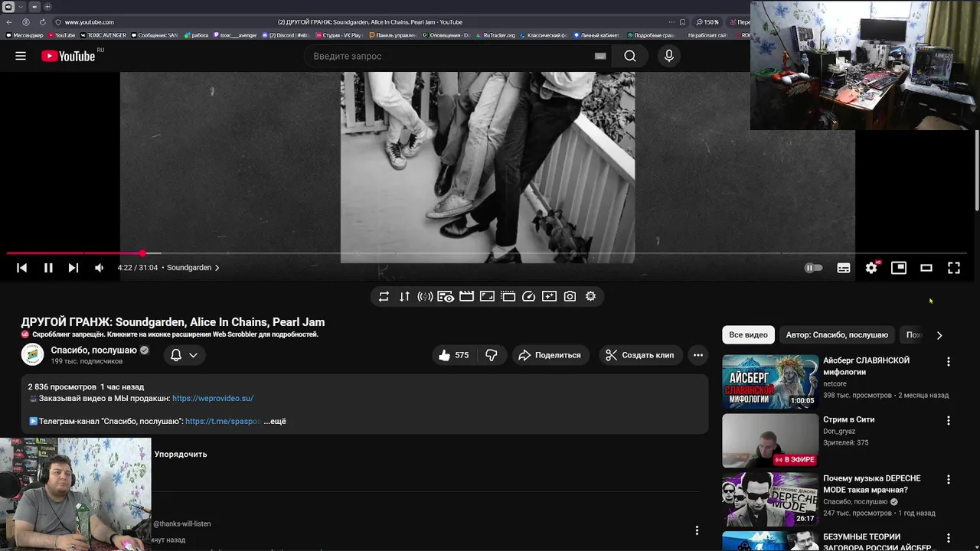Toggle the volume boost wave icon
Viewport: 980px width, 551px height.
(425, 296)
